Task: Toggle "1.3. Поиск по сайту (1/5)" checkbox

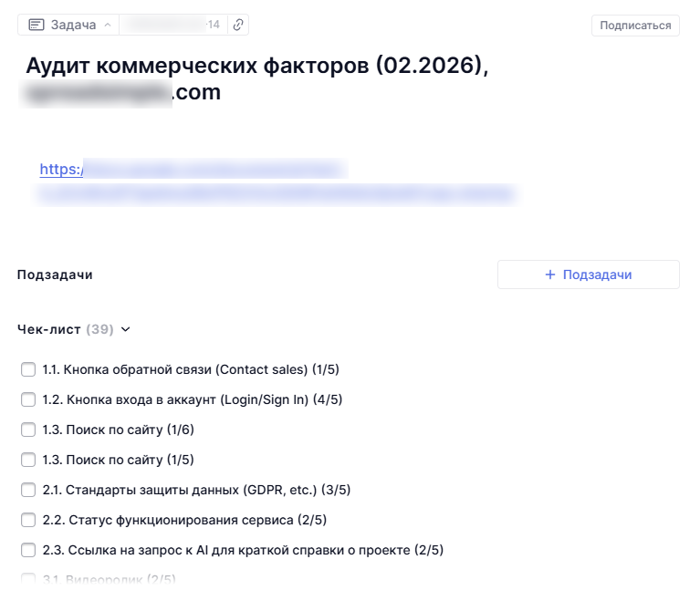Action: (x=28, y=460)
